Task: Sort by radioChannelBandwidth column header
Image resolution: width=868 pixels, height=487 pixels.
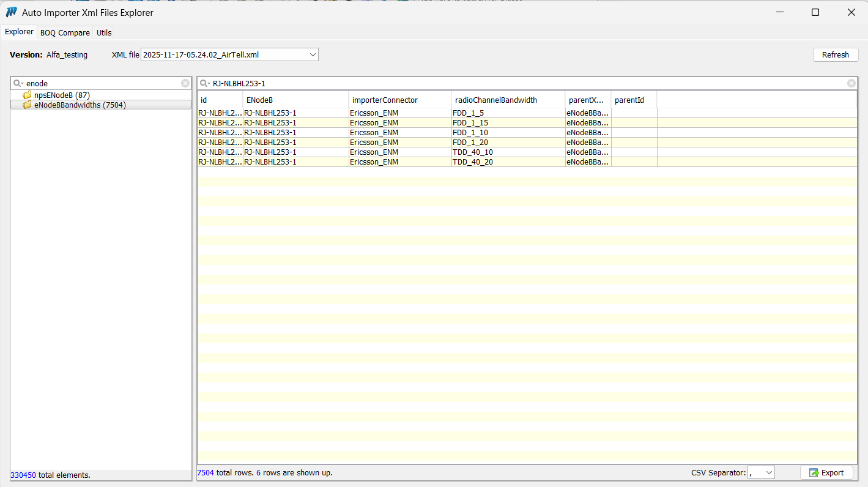Action: point(495,100)
